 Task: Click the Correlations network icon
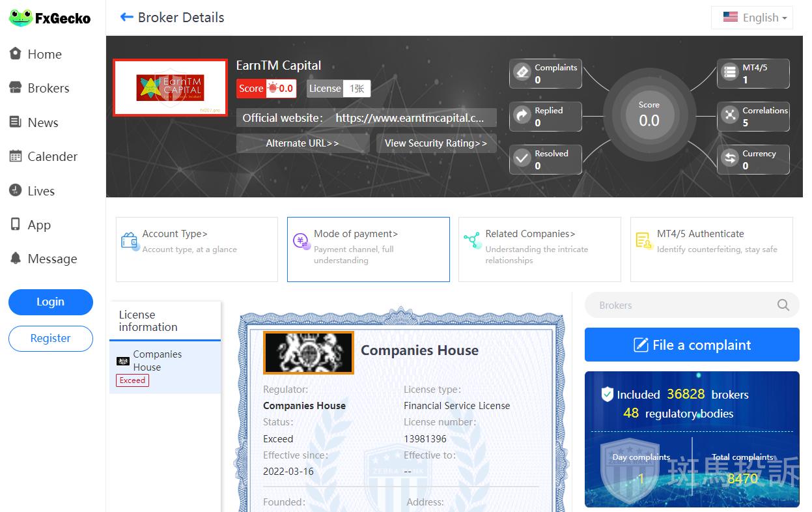[730, 116]
